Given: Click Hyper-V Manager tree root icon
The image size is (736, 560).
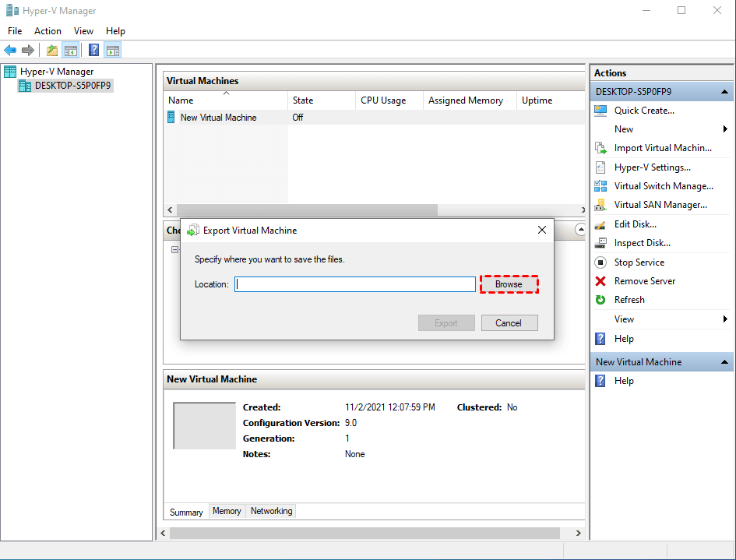Looking at the screenshot, I should (10, 72).
